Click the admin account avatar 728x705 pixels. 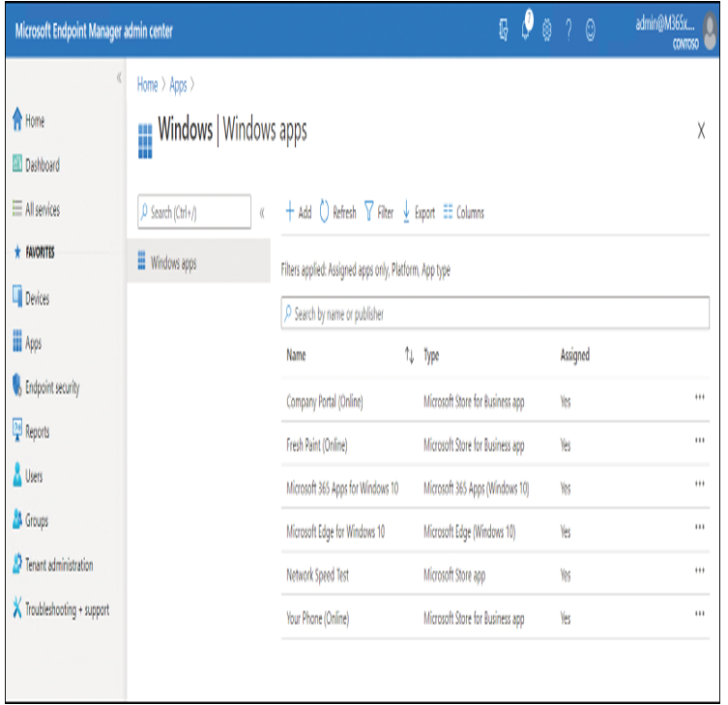(x=710, y=31)
